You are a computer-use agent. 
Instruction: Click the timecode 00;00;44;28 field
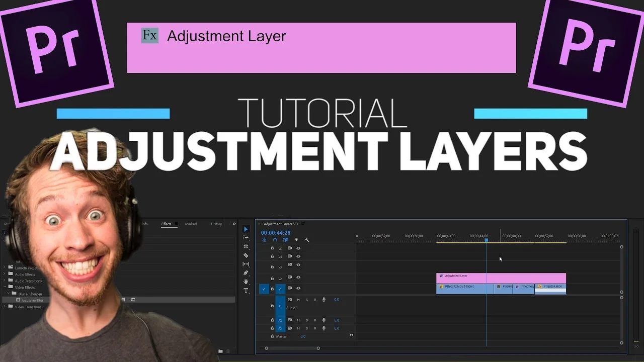click(276, 233)
